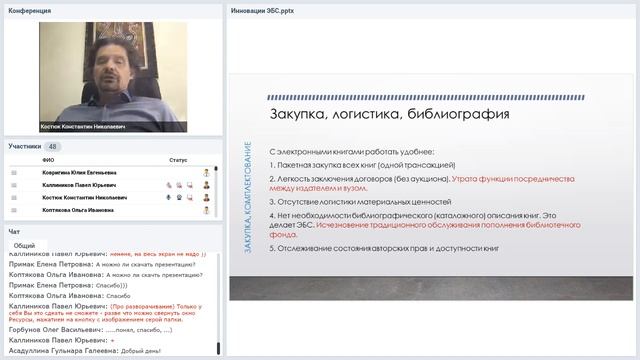Image resolution: width=640 pixels, height=360 pixels.
Task: Click the ФИО column header
Action: pos(48,160)
